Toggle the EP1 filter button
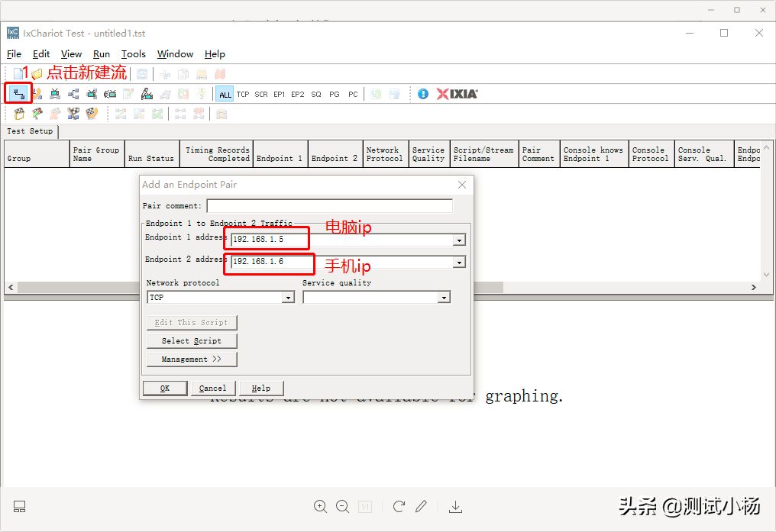The width and height of the screenshot is (776, 532). pos(279,94)
